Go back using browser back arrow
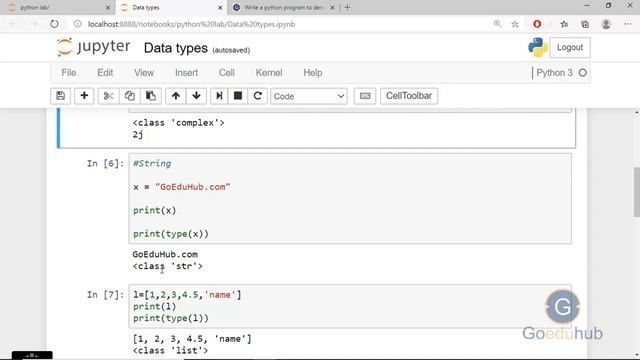640x360 pixels. pos(13,24)
